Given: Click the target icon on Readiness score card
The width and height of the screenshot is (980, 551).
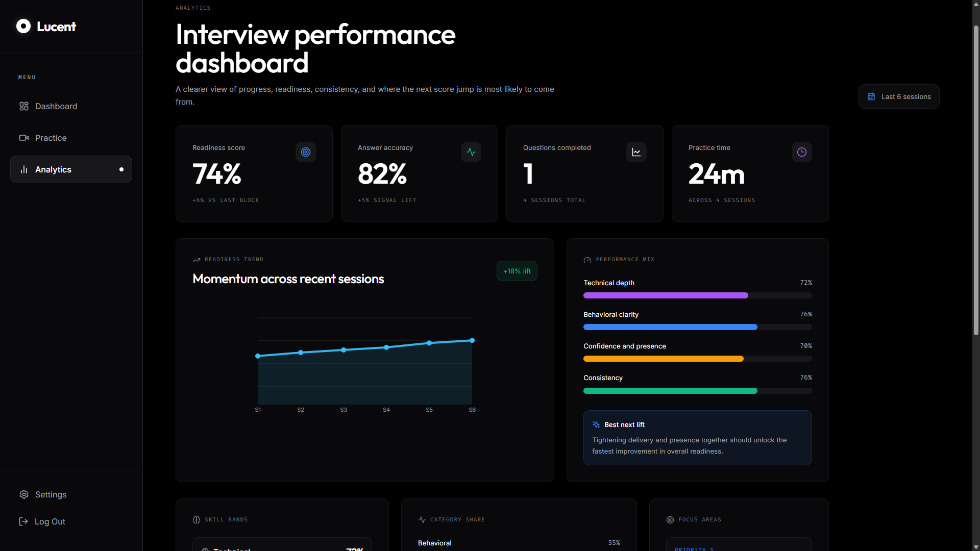Looking at the screenshot, I should click(305, 152).
